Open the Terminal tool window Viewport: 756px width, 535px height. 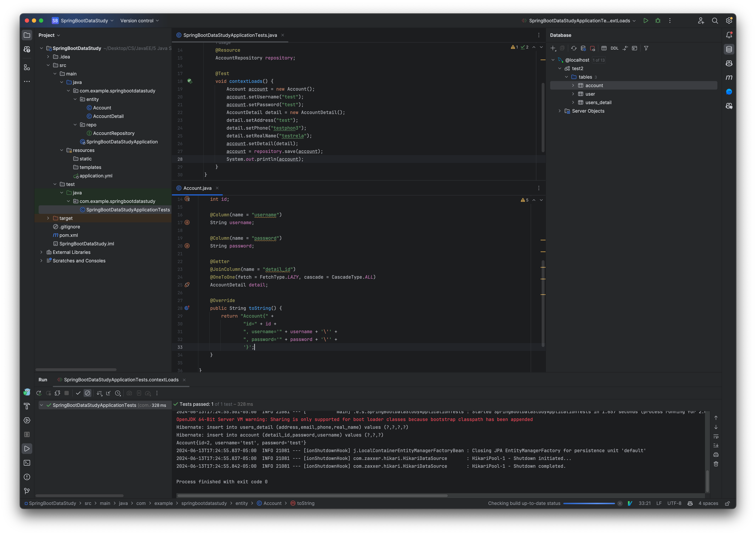(x=27, y=463)
